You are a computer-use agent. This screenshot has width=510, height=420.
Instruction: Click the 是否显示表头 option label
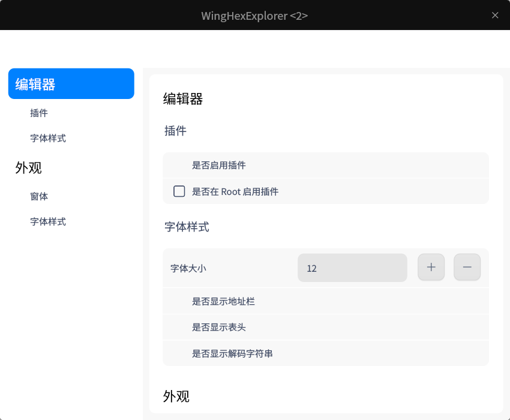coord(219,327)
